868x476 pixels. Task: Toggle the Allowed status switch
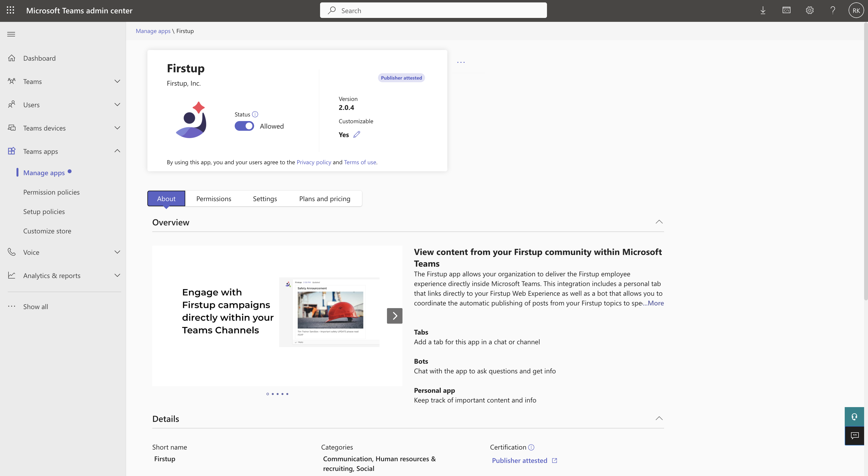pos(244,126)
